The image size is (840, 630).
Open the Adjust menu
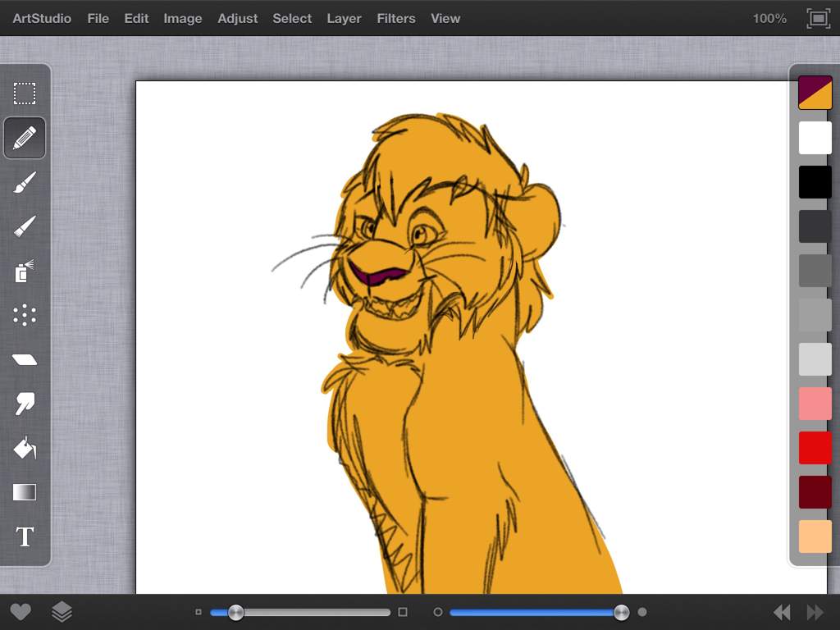tap(237, 18)
